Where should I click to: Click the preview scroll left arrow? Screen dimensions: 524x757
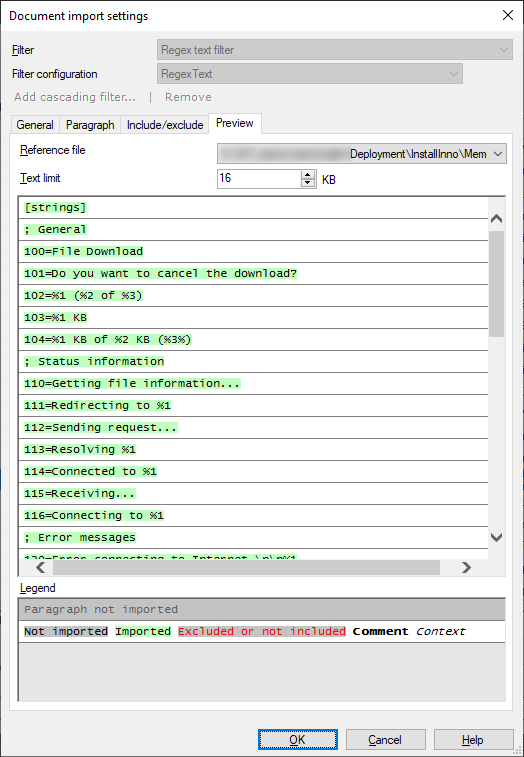[41, 567]
